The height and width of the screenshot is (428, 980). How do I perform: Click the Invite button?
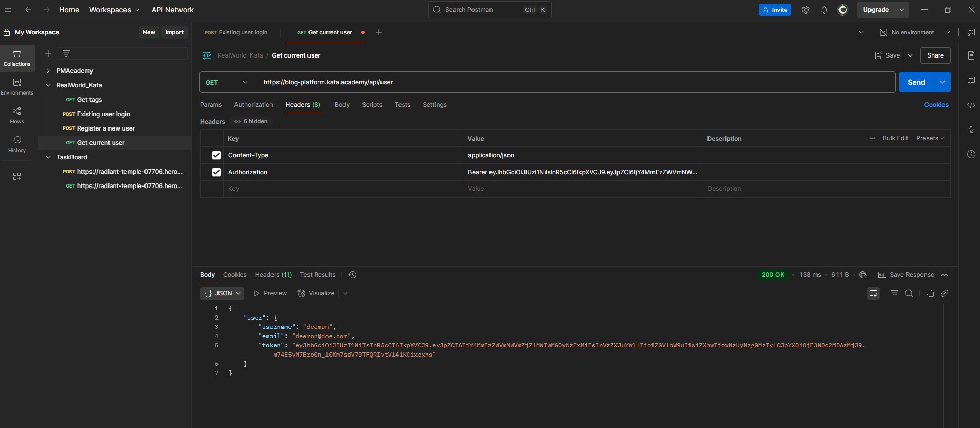click(775, 10)
